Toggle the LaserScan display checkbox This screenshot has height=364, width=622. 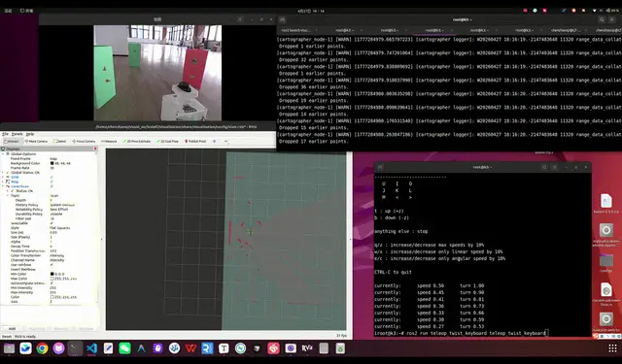pyautogui.click(x=52, y=186)
